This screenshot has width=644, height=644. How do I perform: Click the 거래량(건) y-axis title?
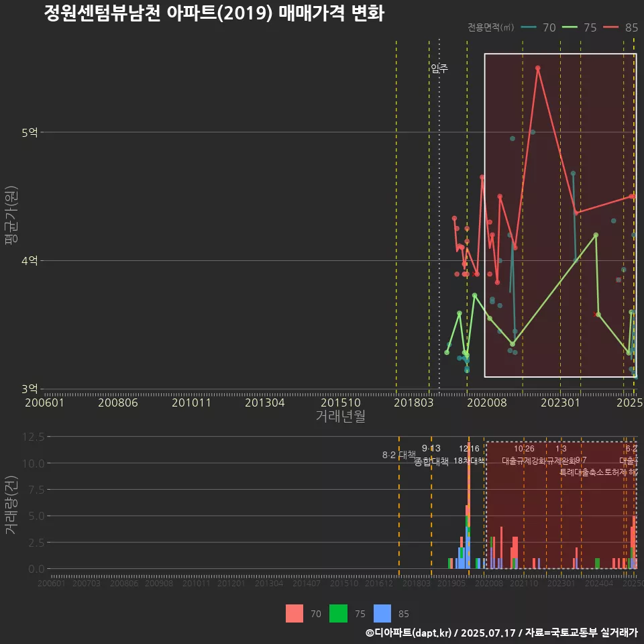[x=11, y=505]
